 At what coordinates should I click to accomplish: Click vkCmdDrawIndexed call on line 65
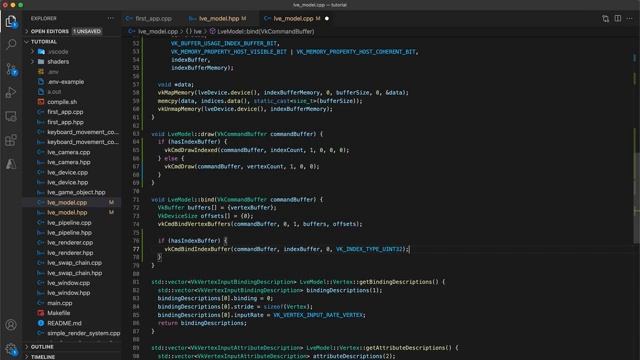[191, 150]
